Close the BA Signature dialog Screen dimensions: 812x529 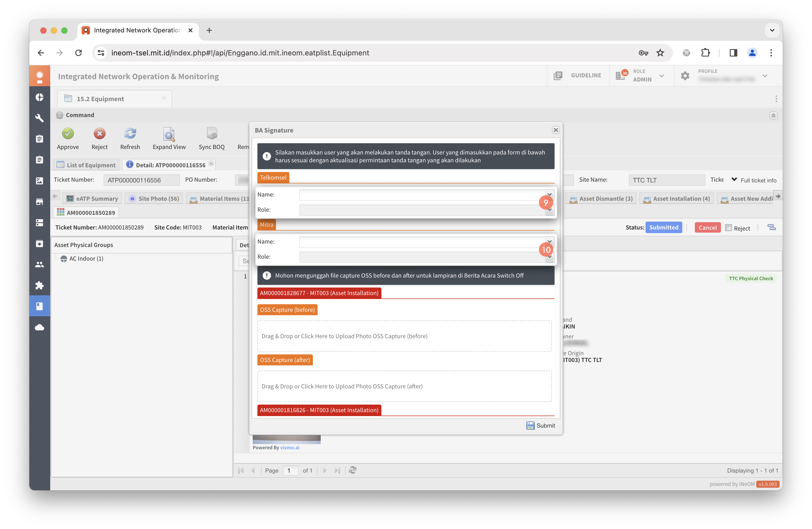pyautogui.click(x=555, y=130)
